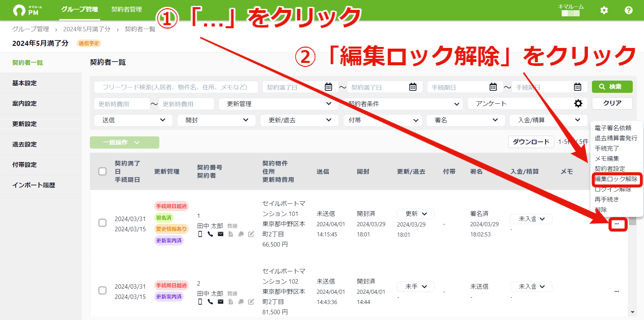Click the ダウンロード button
Viewport: 644px width, 320px height.
[x=531, y=142]
